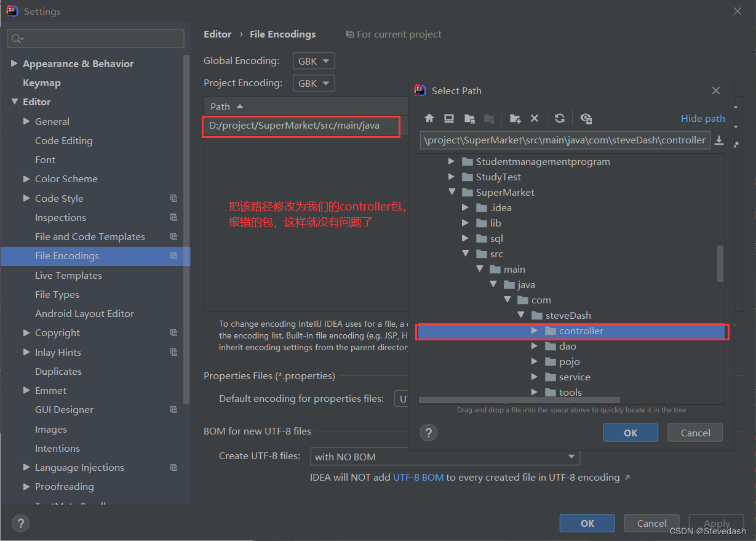
Task: Click Cancel in Select Path dialog
Action: coord(695,433)
